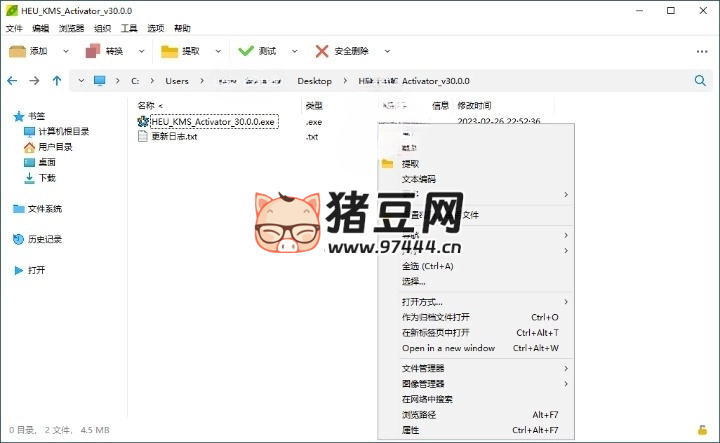This screenshot has height=443, width=720.
Task: Expand the 打开方式... submenu arrow
Action: [x=566, y=302]
